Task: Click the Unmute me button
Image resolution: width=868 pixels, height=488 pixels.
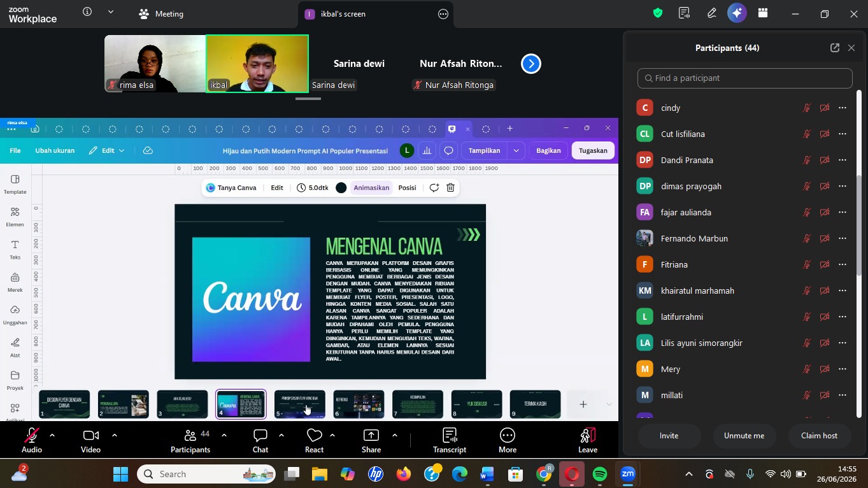Action: pyautogui.click(x=744, y=436)
